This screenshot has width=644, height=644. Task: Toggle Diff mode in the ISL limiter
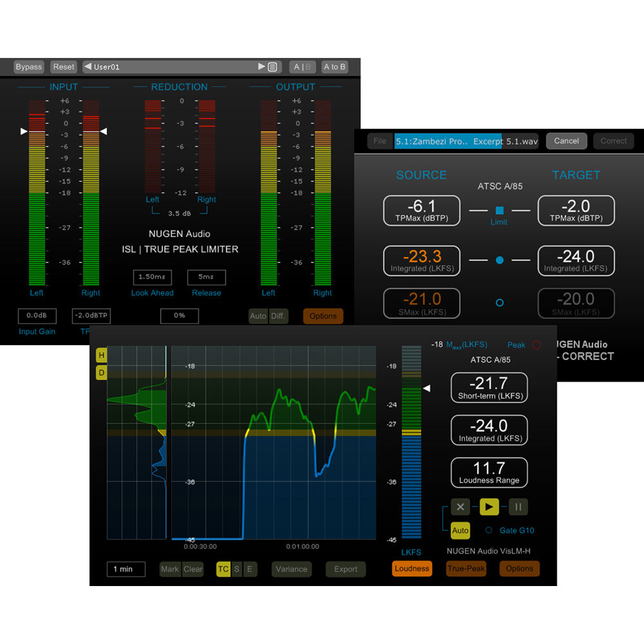click(x=279, y=316)
